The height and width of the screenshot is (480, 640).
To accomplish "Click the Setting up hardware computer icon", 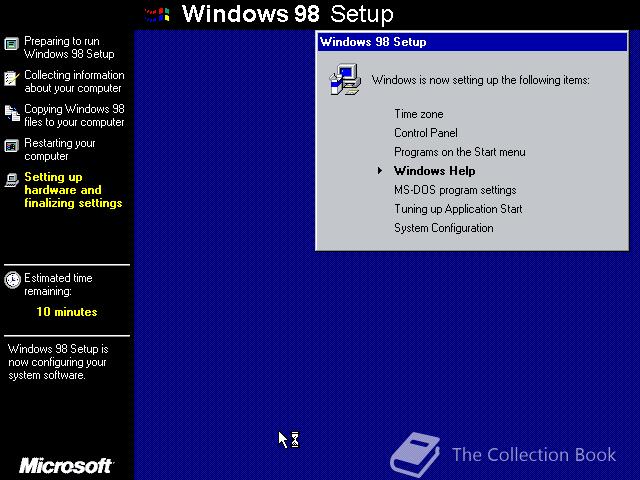I will tap(11, 180).
